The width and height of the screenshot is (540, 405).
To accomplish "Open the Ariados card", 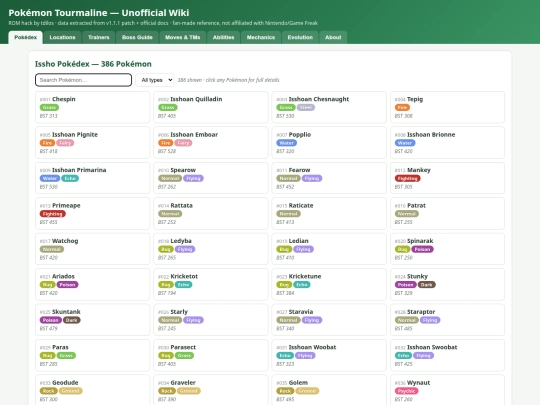I will [93, 284].
